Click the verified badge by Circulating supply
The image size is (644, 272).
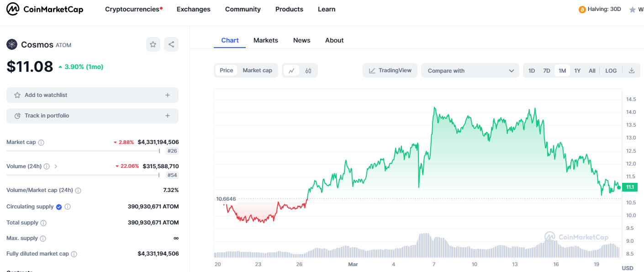pos(59,207)
